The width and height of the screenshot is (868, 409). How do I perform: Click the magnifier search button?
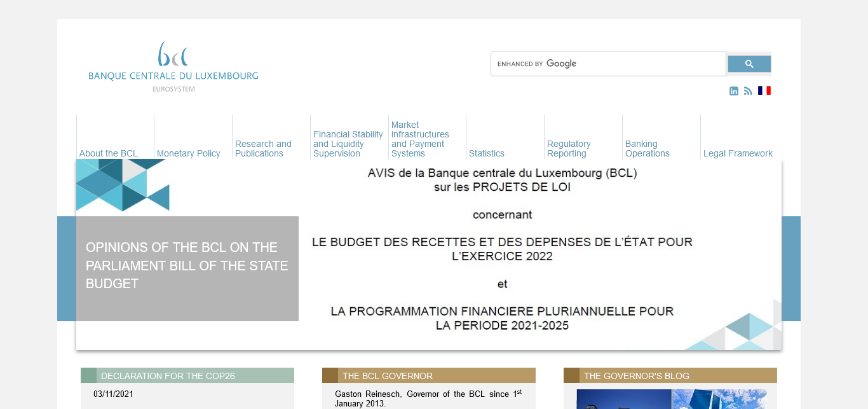(749, 64)
